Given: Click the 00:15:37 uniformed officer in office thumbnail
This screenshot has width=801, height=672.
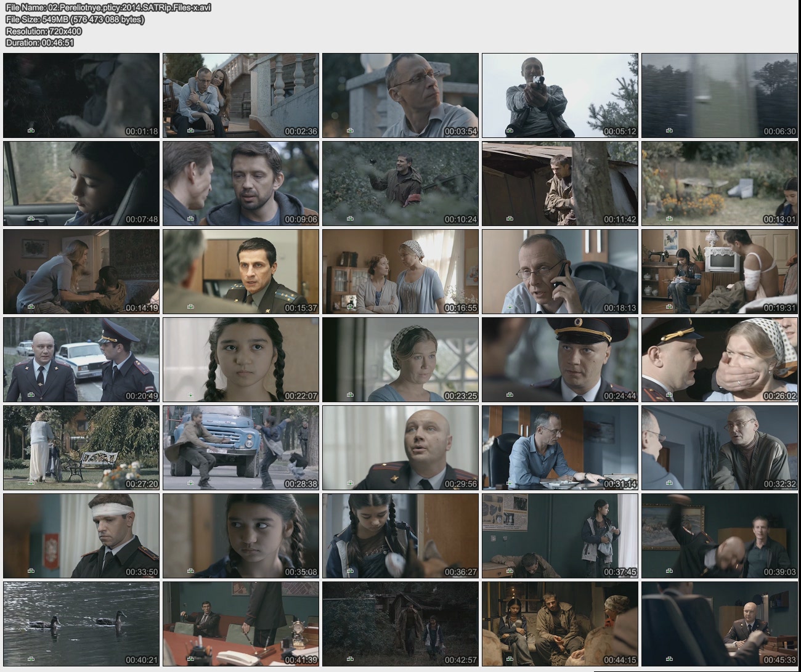Looking at the screenshot, I should (240, 271).
